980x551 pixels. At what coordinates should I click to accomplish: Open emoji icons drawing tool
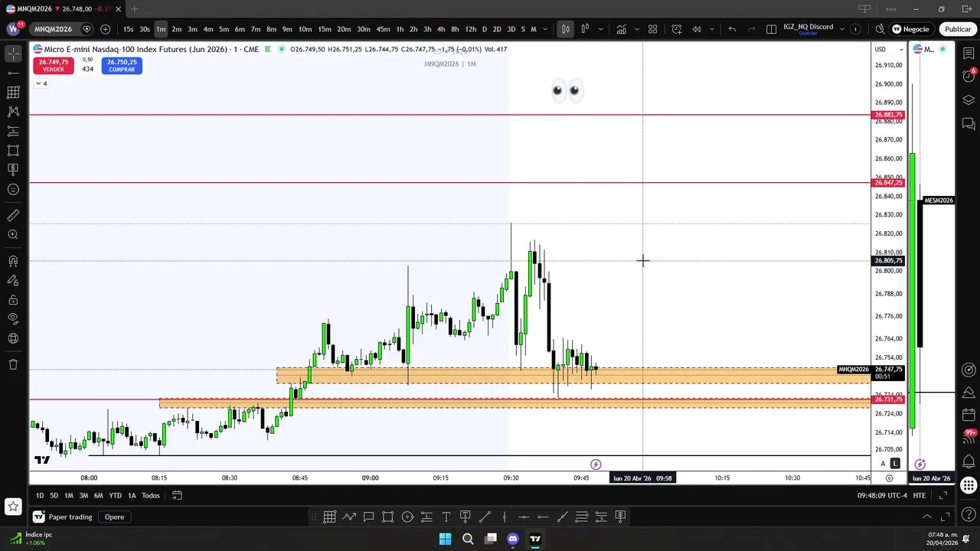[13, 189]
